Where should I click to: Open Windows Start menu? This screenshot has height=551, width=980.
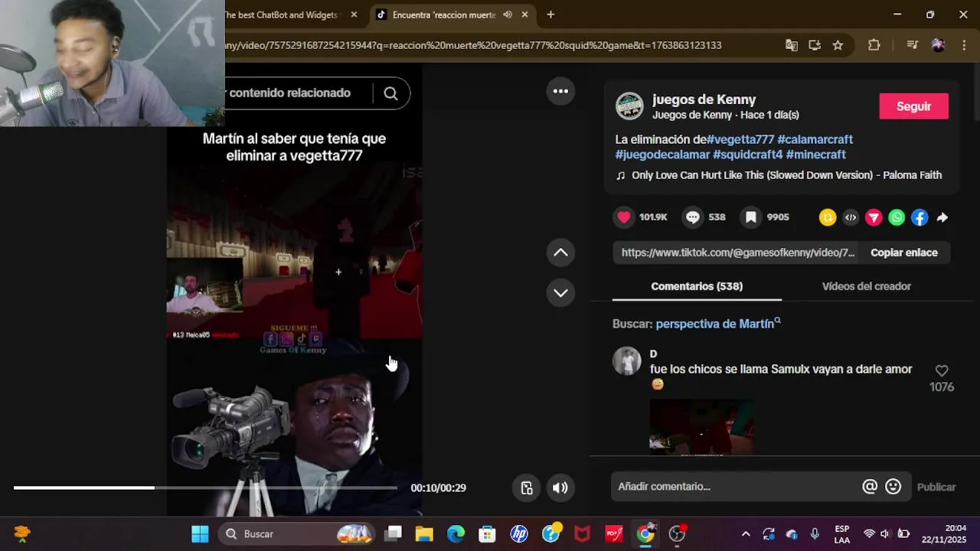(200, 533)
